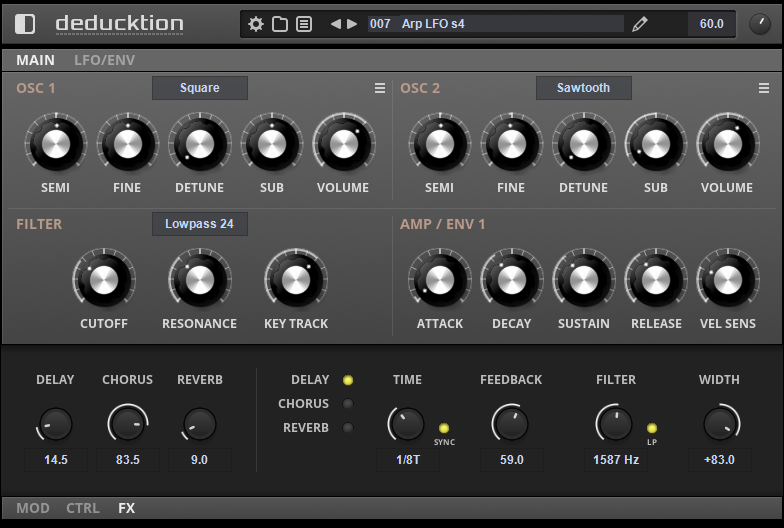This screenshot has height=528, width=784.
Task: Click the envelope SUSTAIN knob
Action: (584, 280)
